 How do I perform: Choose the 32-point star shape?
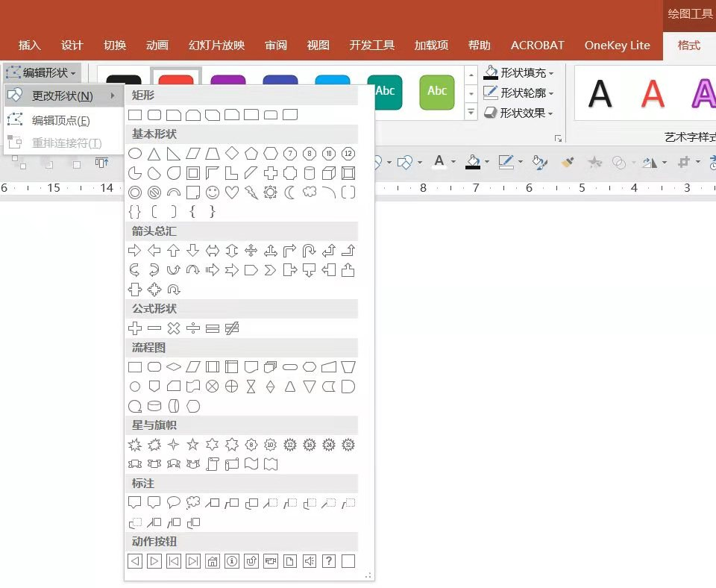pyautogui.click(x=348, y=445)
